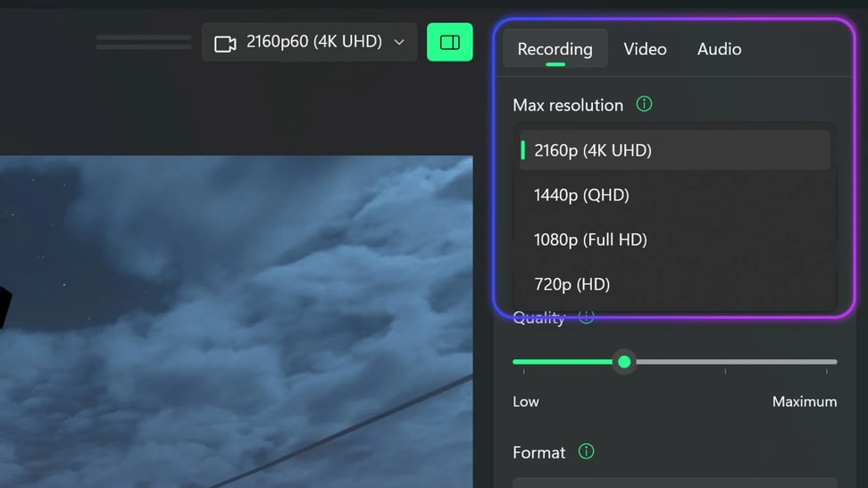868x488 pixels.
Task: Click the Format info icon
Action: point(586,451)
